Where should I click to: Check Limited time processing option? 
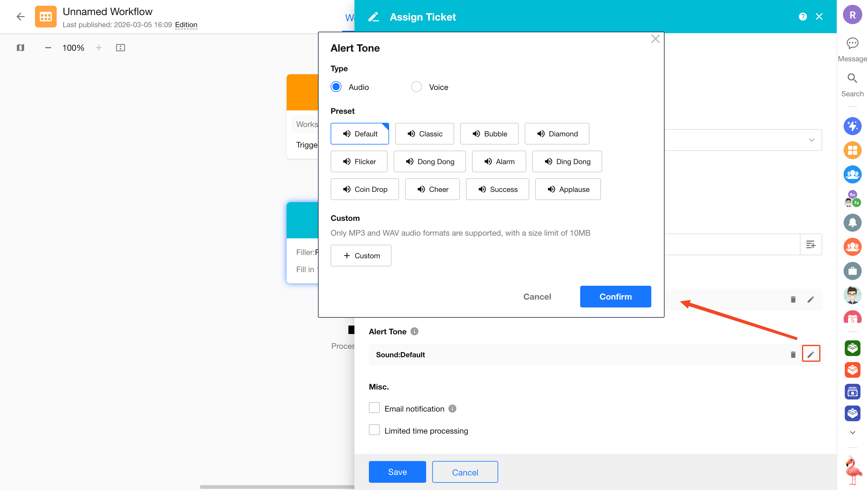[x=374, y=430]
